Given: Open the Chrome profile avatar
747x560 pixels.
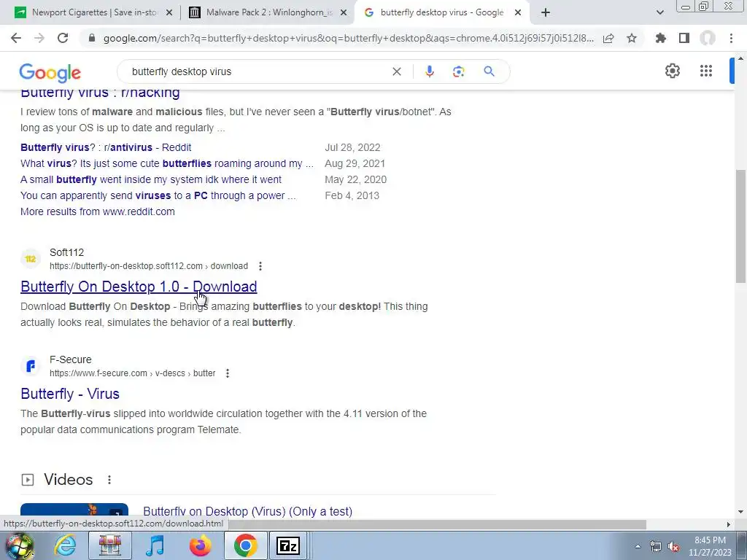Looking at the screenshot, I should coord(708,38).
